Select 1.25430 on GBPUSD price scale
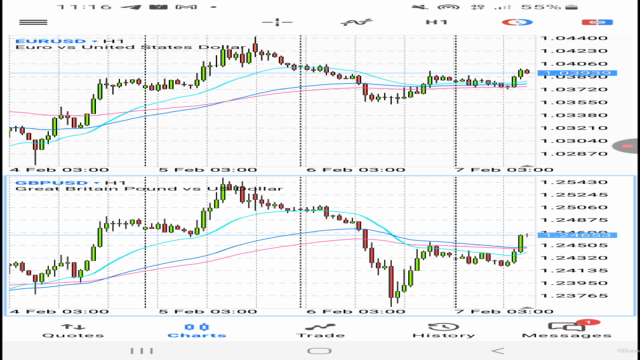The height and width of the screenshot is (360, 640). point(574,182)
